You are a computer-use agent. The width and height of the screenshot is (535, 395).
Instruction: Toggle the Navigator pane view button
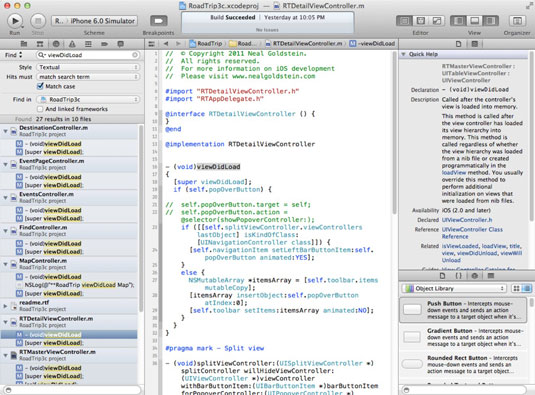point(459,21)
